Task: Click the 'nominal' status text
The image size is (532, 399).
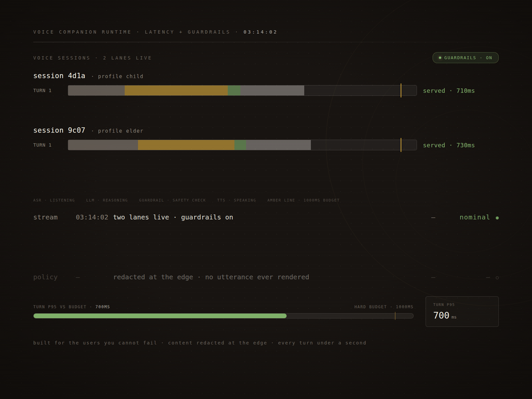Action: coord(475,217)
